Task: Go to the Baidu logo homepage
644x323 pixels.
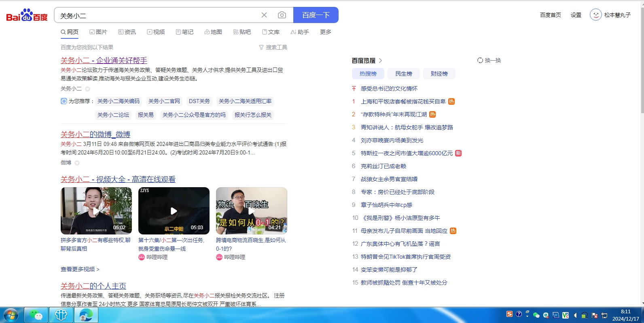Action: [x=27, y=15]
